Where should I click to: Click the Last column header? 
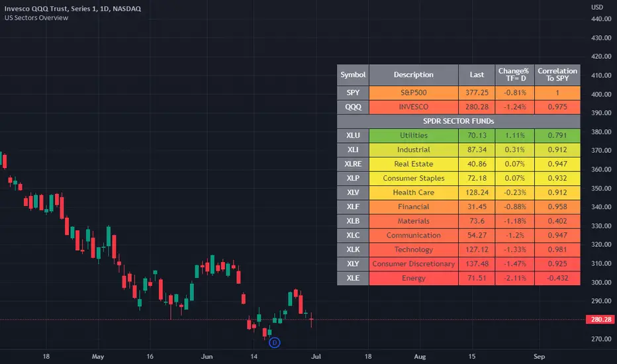pos(477,75)
